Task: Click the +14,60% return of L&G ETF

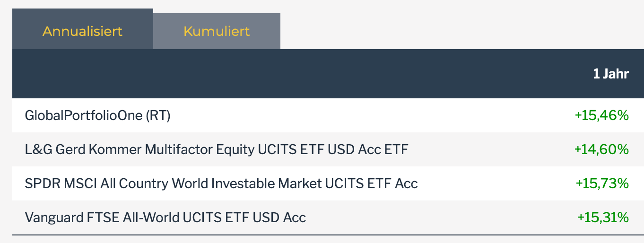Action: pyautogui.click(x=601, y=149)
